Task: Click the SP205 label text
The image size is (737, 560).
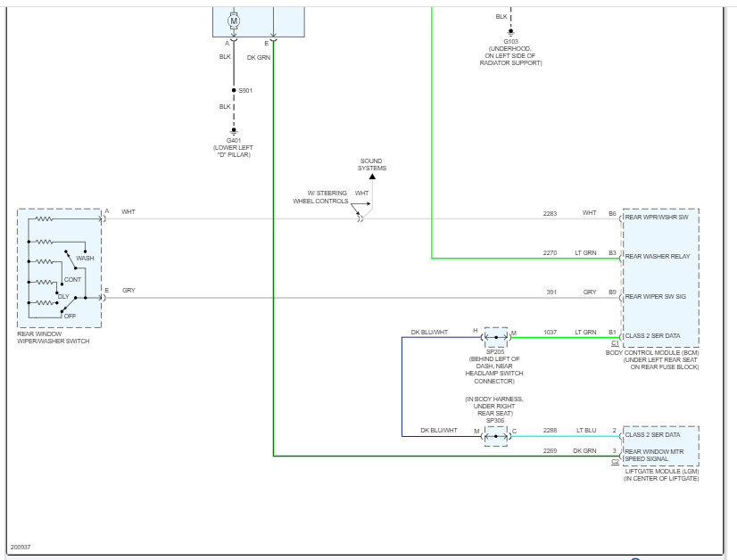Action: click(495, 352)
